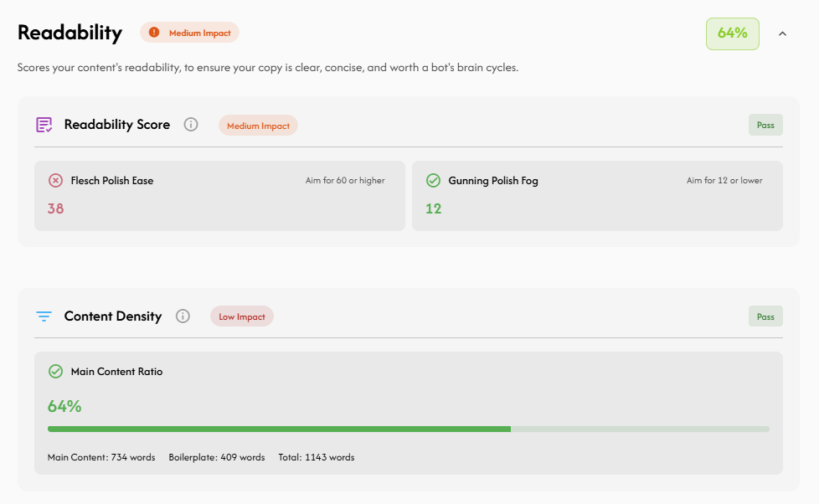Open the Content Density info icon
The width and height of the screenshot is (819, 504).
point(183,316)
